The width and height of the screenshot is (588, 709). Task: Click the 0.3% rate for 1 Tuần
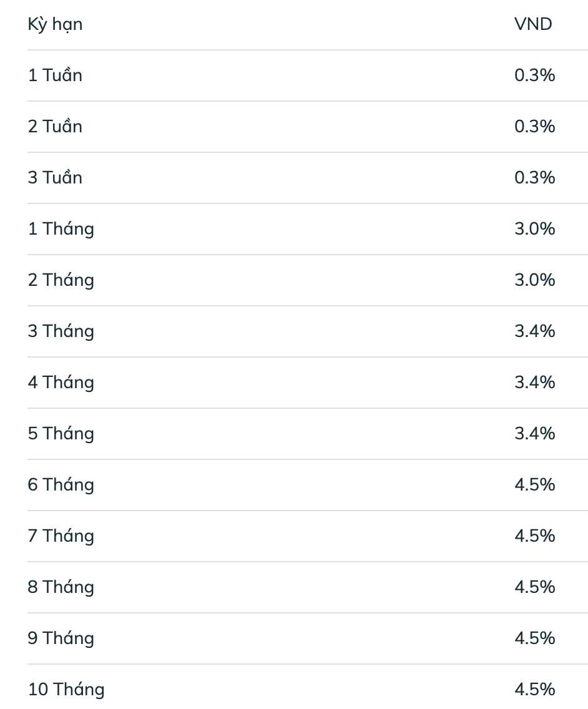tap(534, 76)
